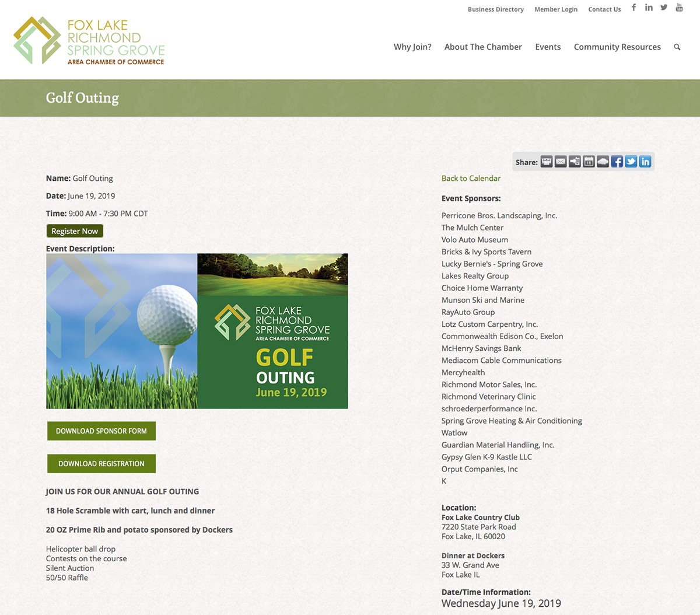Share the event by email envelope icon

[561, 162]
